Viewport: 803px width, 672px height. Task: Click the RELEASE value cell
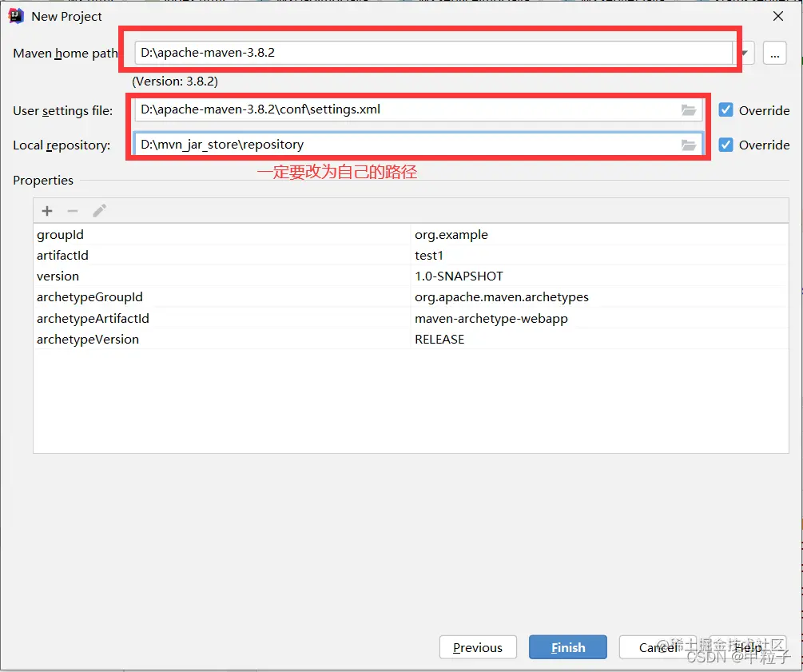tap(600, 339)
